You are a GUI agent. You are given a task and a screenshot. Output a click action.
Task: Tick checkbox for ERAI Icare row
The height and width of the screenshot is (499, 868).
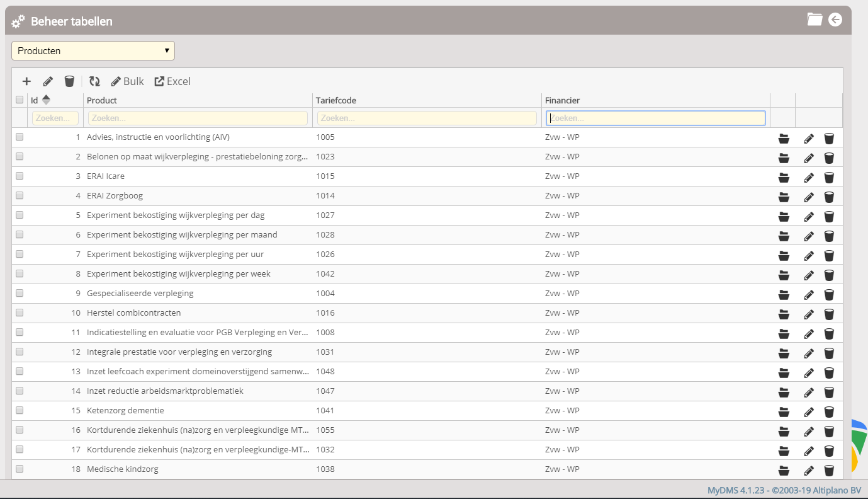coord(20,176)
